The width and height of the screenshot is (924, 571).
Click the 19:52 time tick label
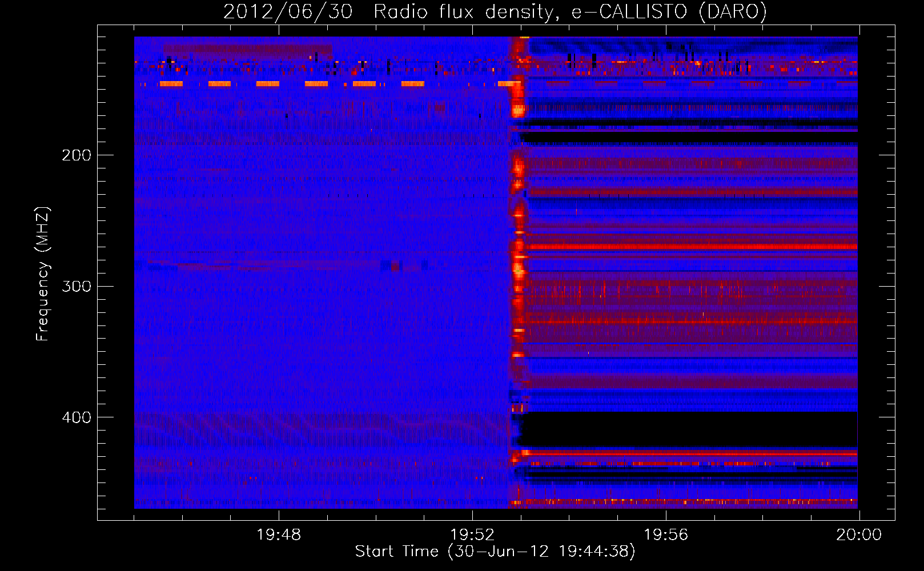tap(472, 535)
